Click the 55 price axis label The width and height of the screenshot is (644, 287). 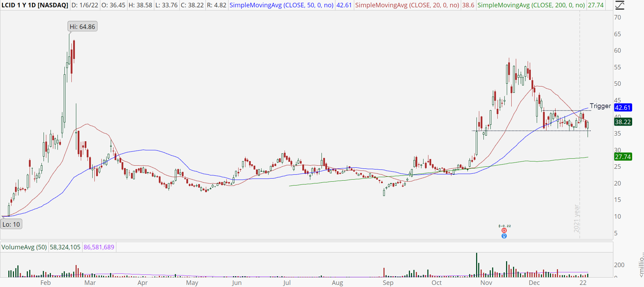click(x=618, y=67)
